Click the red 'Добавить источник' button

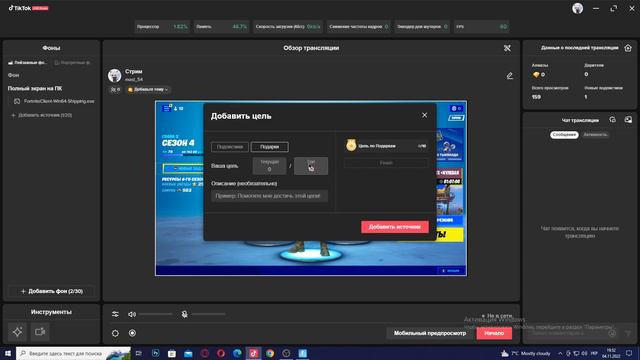click(395, 227)
